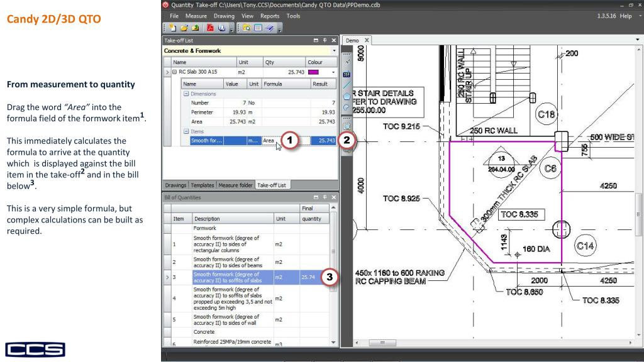644x362 pixels.
Task: Click the New document toolbar icon
Action: (x=172, y=28)
